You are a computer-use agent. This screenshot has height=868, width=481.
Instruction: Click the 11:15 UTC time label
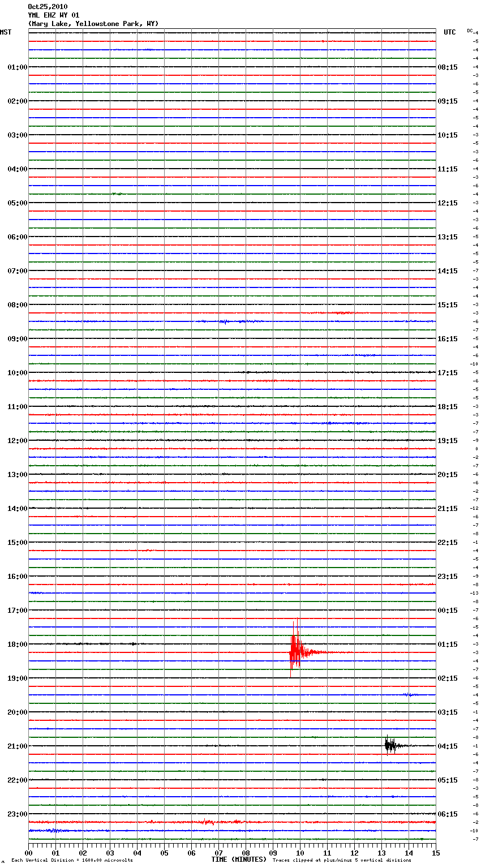coord(448,169)
